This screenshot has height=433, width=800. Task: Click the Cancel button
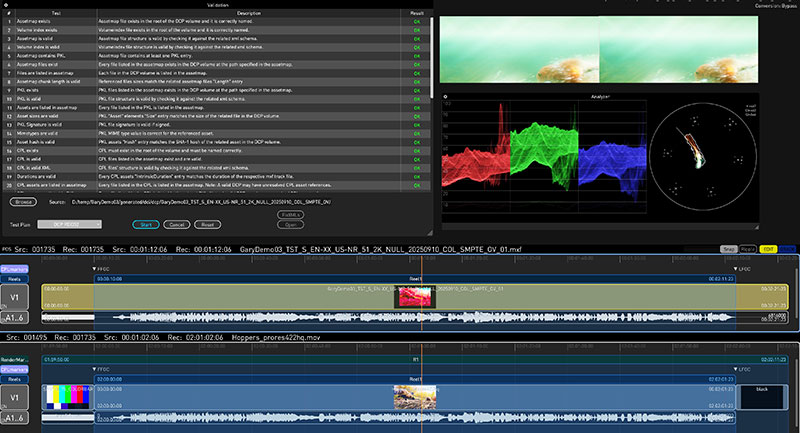pyautogui.click(x=176, y=225)
